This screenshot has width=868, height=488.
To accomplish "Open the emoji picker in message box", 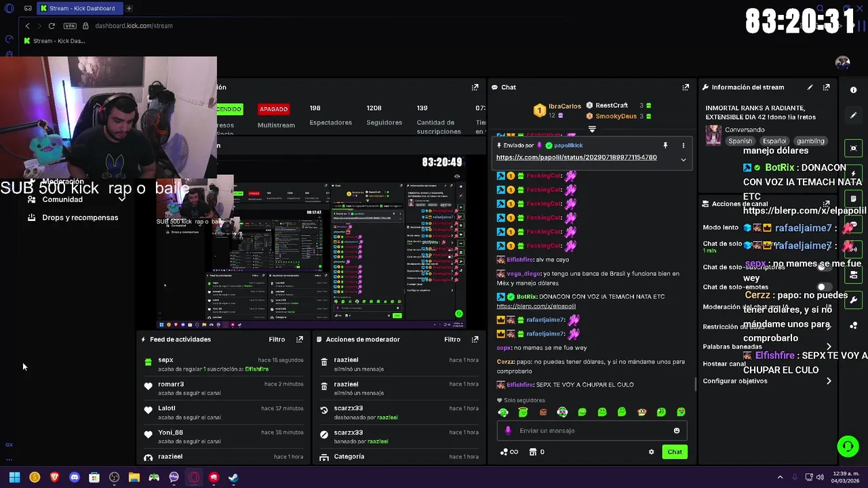I will [676, 430].
